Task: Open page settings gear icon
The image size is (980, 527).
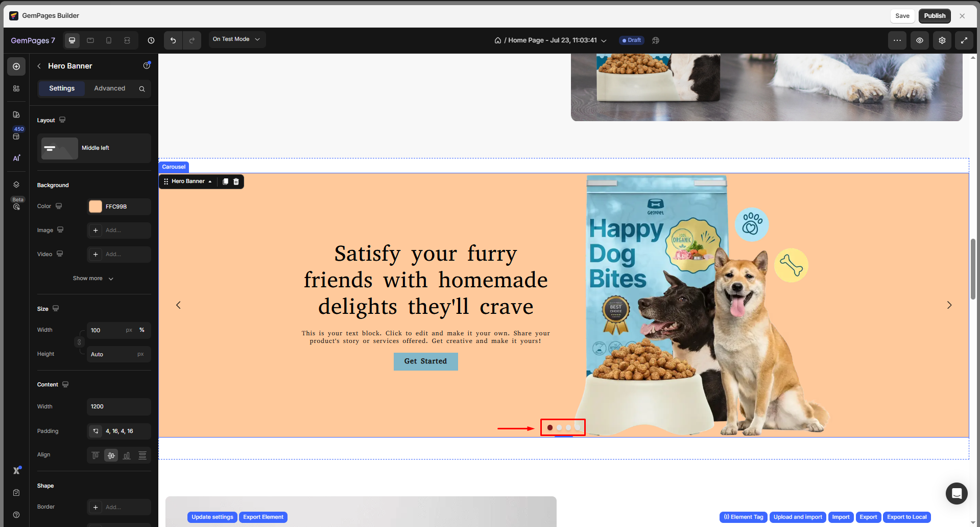Action: click(x=942, y=40)
